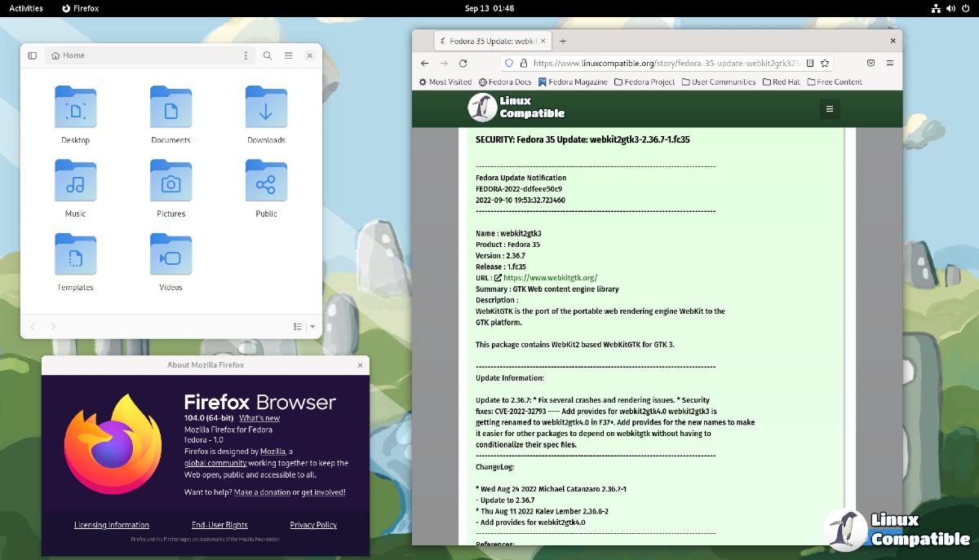Image resolution: width=979 pixels, height=560 pixels.
Task: Switch Files to list view
Action: click(298, 326)
